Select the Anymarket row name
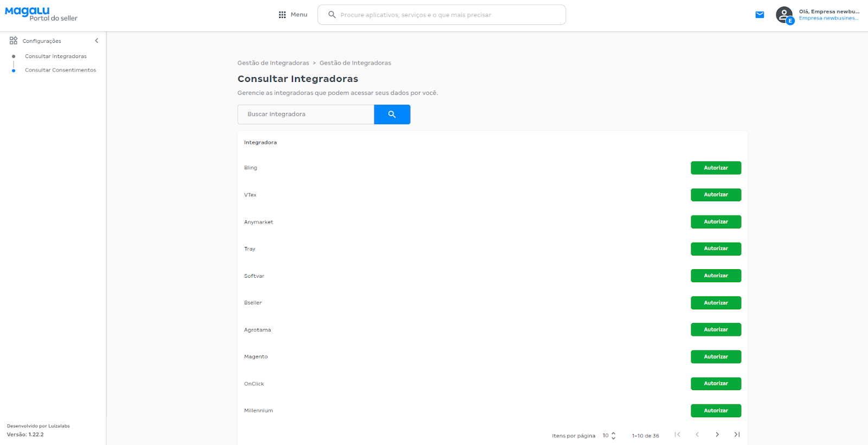 [x=259, y=222]
